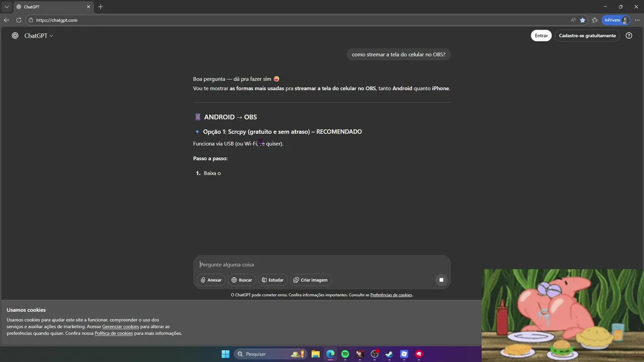Click Cadastre-se gratuitamente button
The image size is (644, 362).
pos(587,36)
